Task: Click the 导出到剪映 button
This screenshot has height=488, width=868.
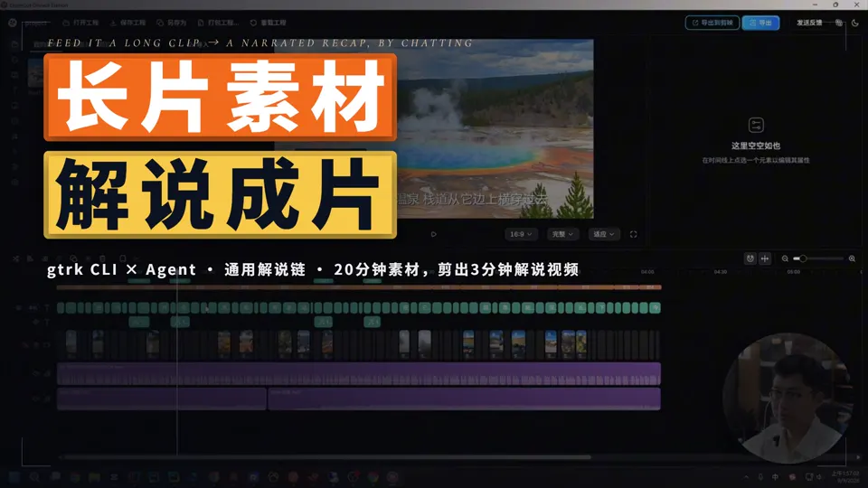Action: tap(712, 23)
